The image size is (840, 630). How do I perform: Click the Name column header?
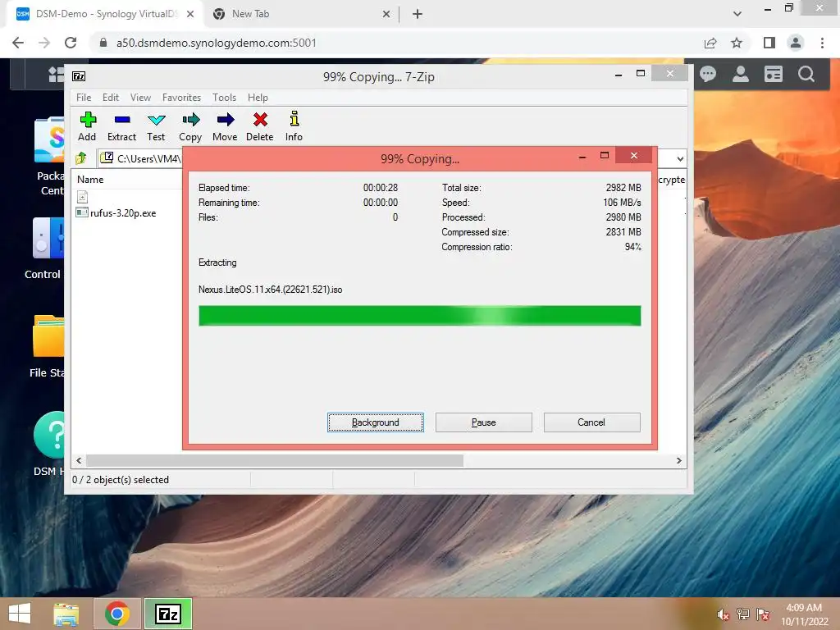90,180
